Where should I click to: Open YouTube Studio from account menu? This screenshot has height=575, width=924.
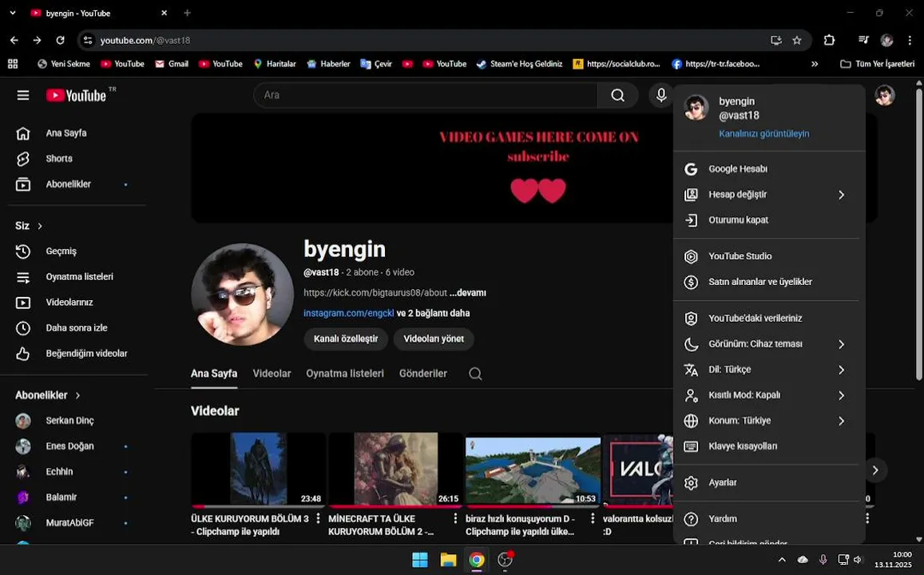coord(769,256)
